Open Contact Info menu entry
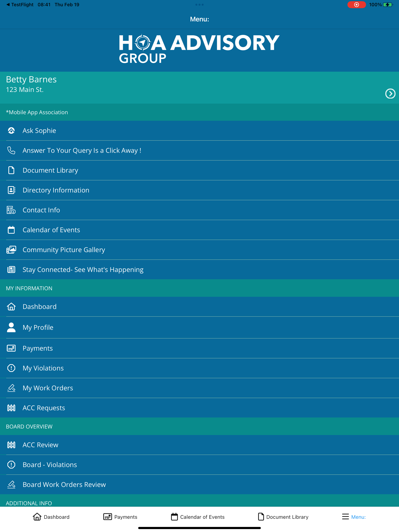Image resolution: width=399 pixels, height=532 pixels. (x=199, y=210)
